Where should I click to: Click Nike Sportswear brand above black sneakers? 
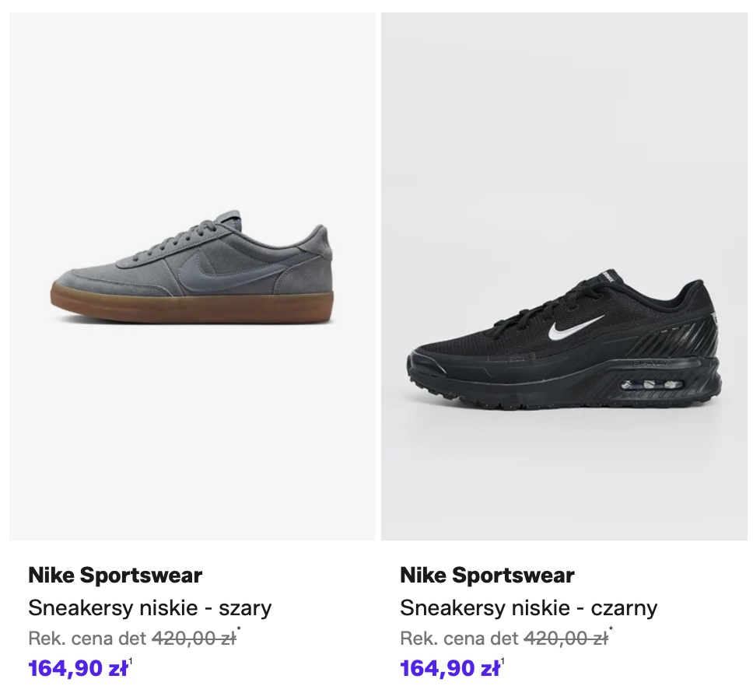[487, 576]
